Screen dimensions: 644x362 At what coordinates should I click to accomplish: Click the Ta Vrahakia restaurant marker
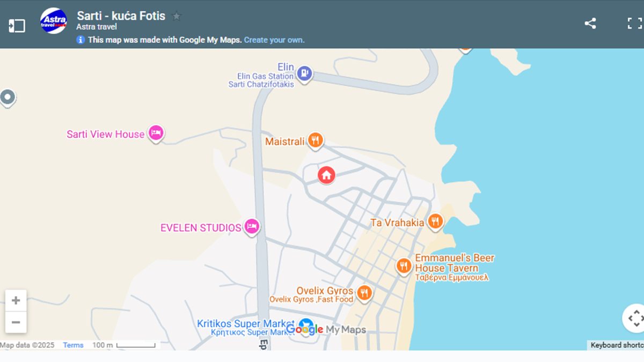[x=435, y=221]
